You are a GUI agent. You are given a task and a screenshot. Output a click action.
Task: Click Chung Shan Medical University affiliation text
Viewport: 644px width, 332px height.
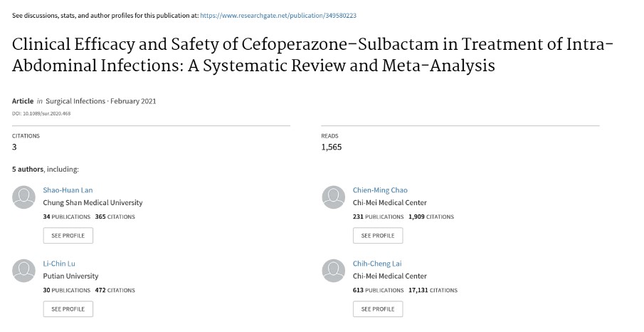93,203
